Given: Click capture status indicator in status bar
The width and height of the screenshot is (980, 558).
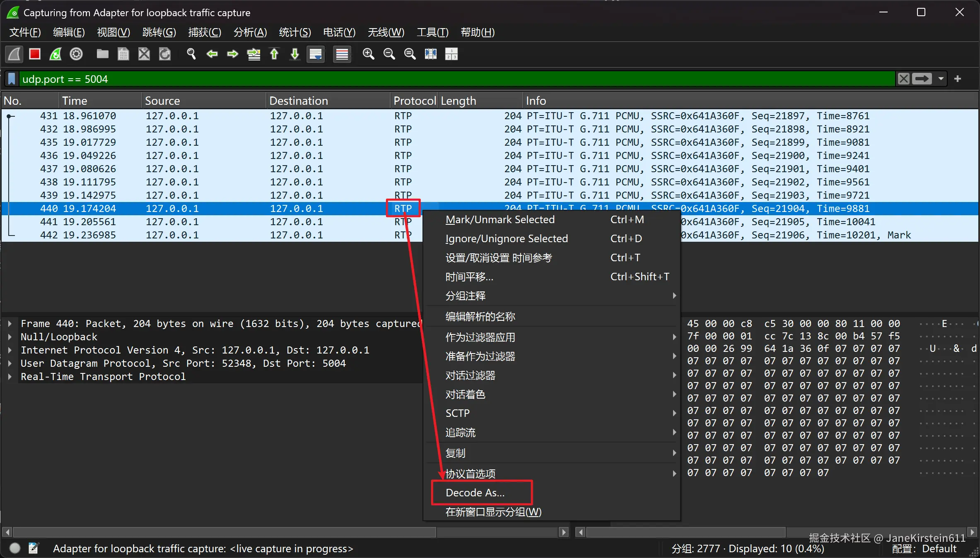Looking at the screenshot, I should [x=15, y=548].
